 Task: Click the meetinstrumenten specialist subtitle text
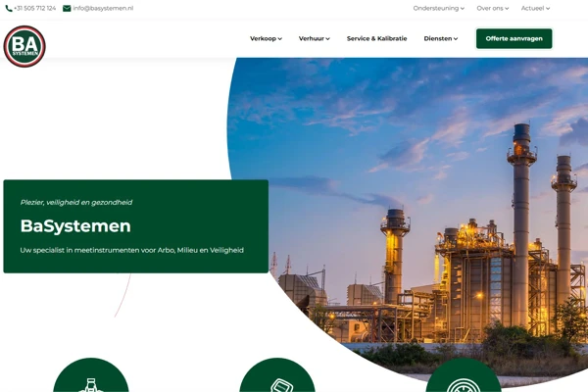click(131, 250)
